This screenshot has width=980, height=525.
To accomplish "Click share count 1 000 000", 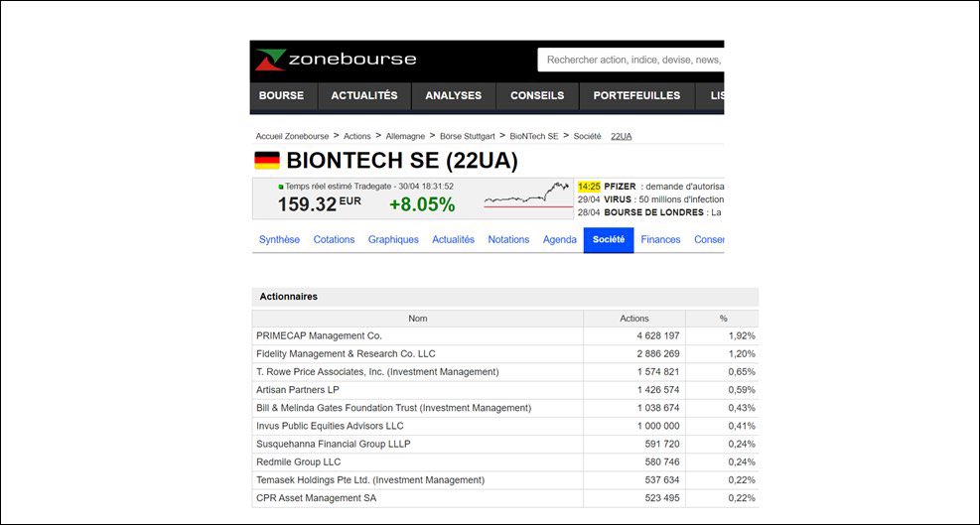I will [x=658, y=426].
